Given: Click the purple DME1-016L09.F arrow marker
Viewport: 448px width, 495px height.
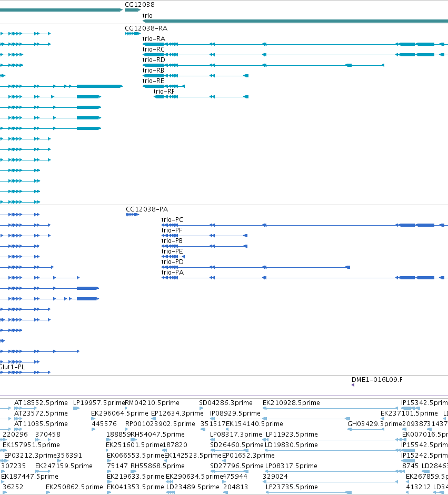Looking at the screenshot, I should point(353,385).
